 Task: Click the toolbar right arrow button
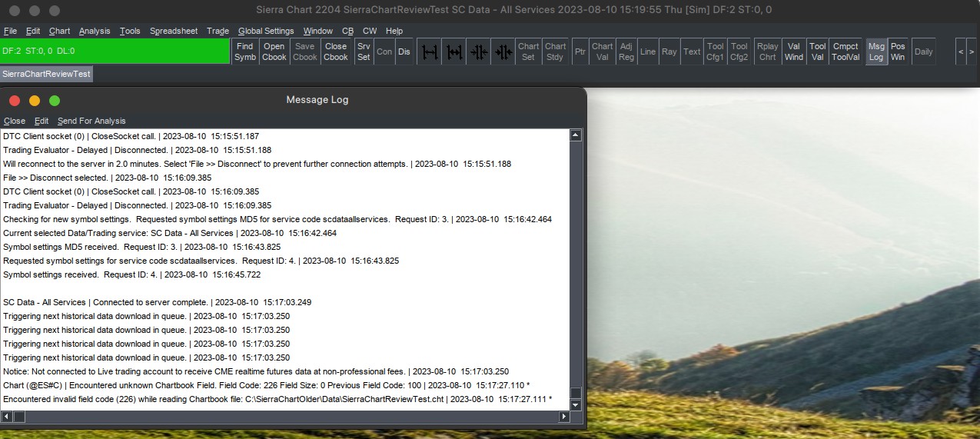click(972, 52)
